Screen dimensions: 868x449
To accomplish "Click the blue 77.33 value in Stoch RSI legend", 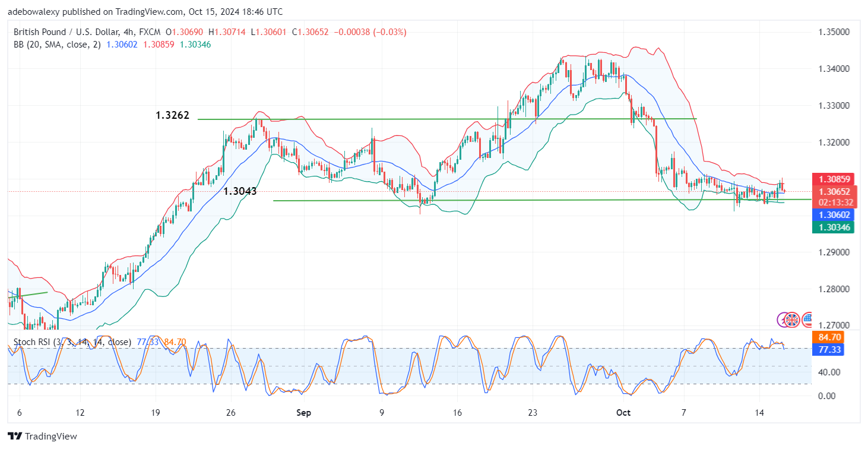I will click(147, 342).
